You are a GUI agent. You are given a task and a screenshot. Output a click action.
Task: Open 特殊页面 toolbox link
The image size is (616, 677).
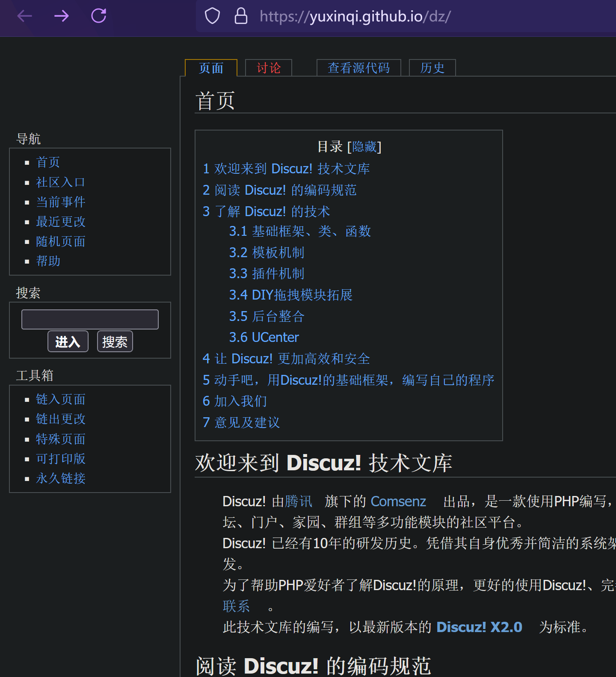coord(60,439)
